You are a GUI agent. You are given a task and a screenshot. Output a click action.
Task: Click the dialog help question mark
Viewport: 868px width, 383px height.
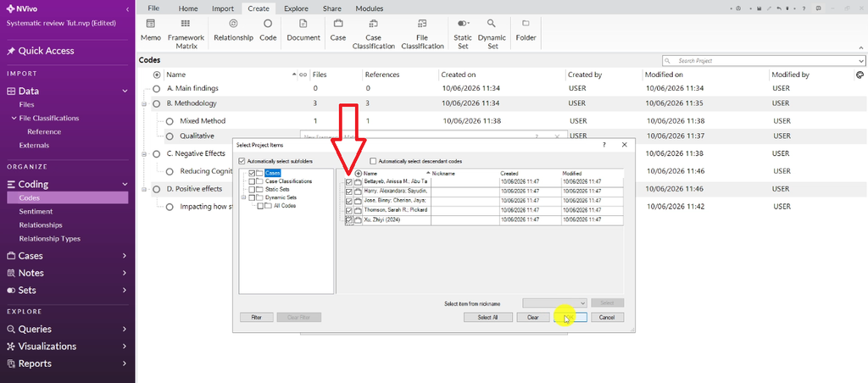tap(604, 144)
